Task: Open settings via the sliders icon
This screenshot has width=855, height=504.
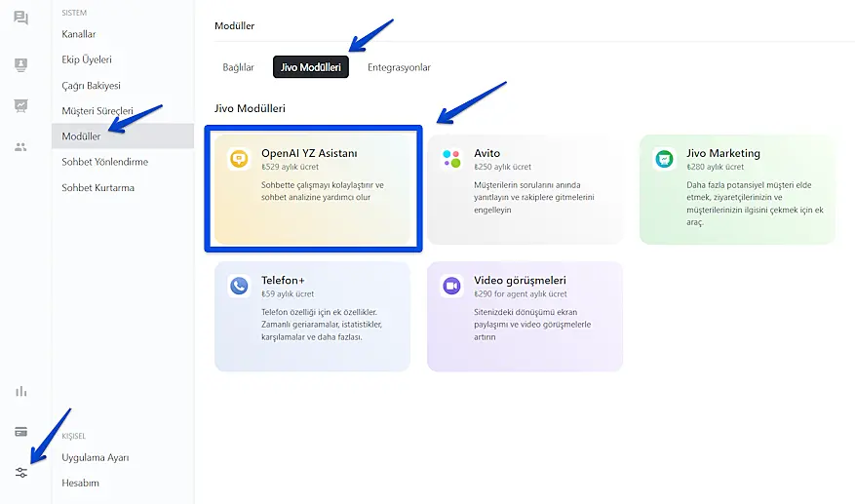Action: click(x=20, y=473)
